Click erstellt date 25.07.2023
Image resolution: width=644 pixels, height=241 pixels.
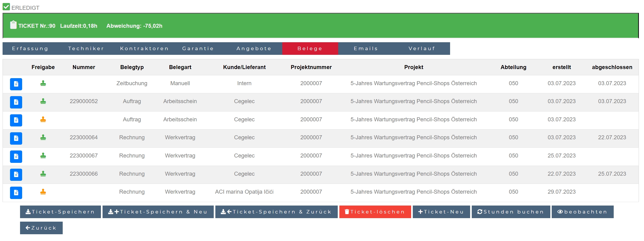561,156
